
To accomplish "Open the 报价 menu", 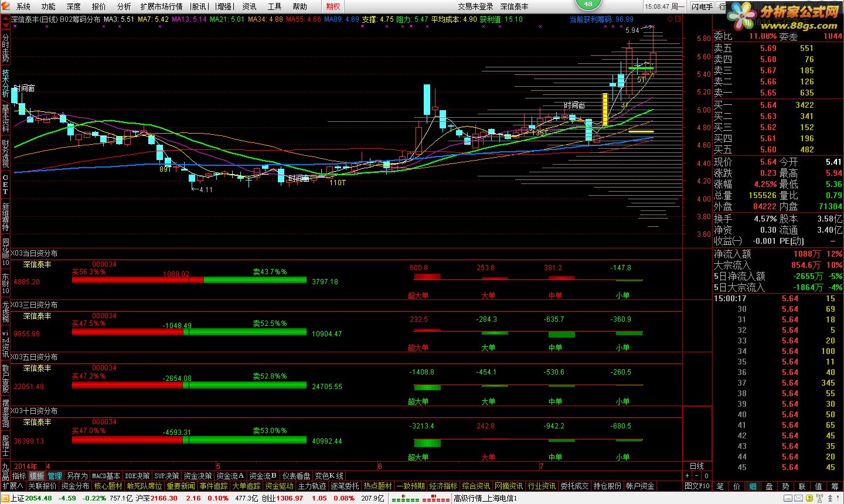I will coord(99,6).
